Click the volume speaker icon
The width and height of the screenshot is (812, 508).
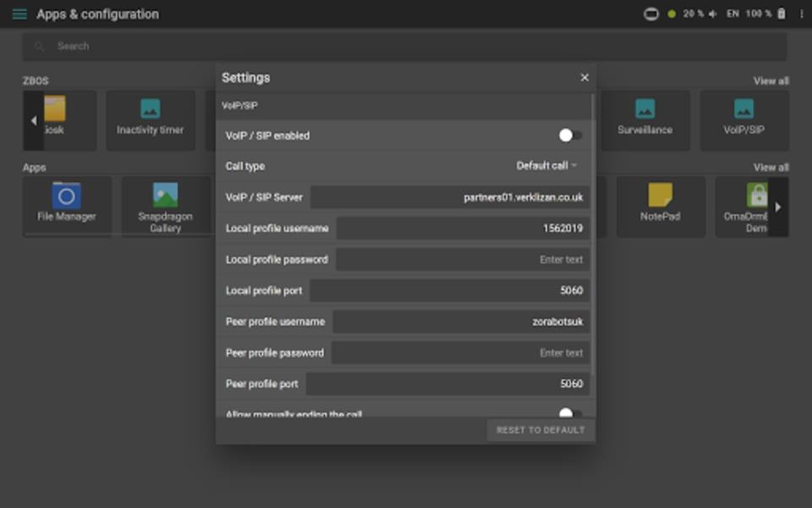click(x=712, y=14)
